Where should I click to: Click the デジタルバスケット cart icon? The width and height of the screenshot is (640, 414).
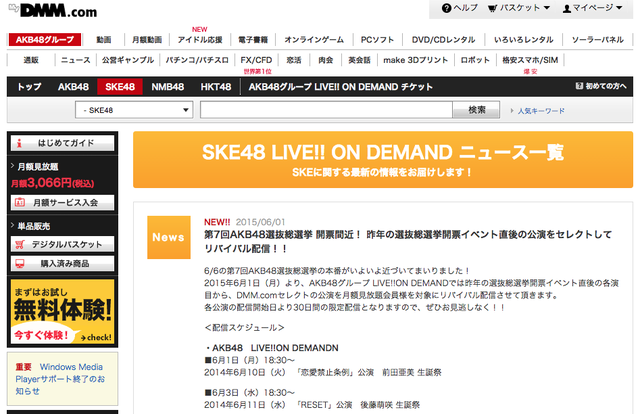(20, 245)
